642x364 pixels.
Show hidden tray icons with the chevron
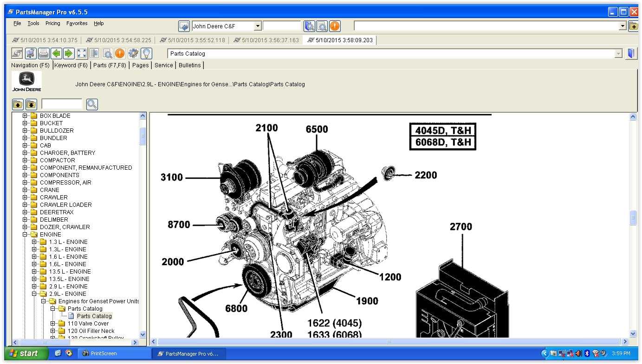pyautogui.click(x=545, y=353)
